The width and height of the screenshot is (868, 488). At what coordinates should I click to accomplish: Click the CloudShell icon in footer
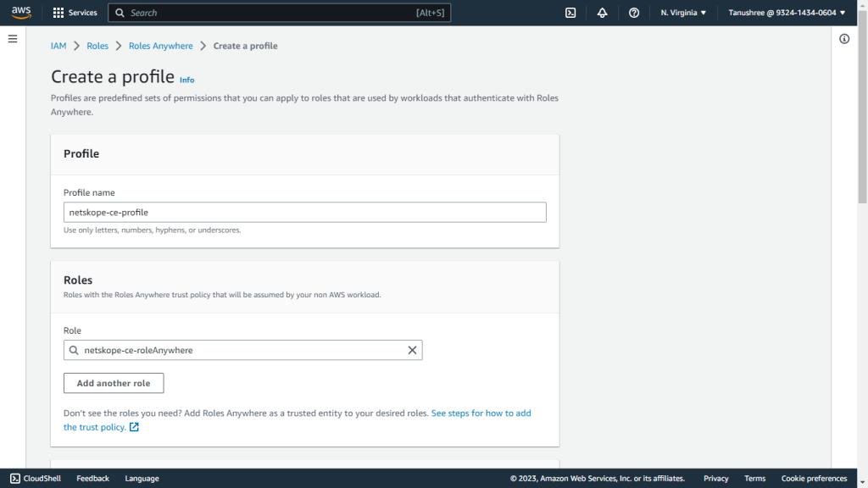tap(15, 478)
